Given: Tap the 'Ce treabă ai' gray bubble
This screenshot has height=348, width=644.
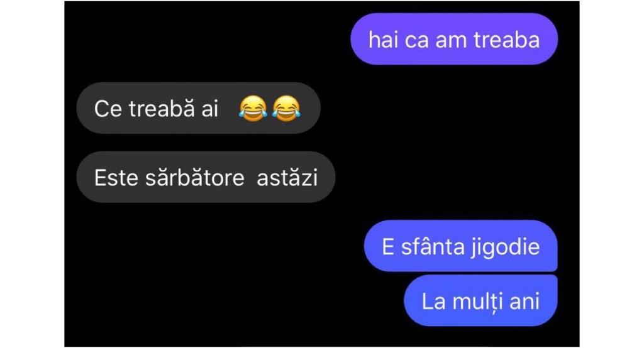Looking at the screenshot, I should click(x=198, y=108).
